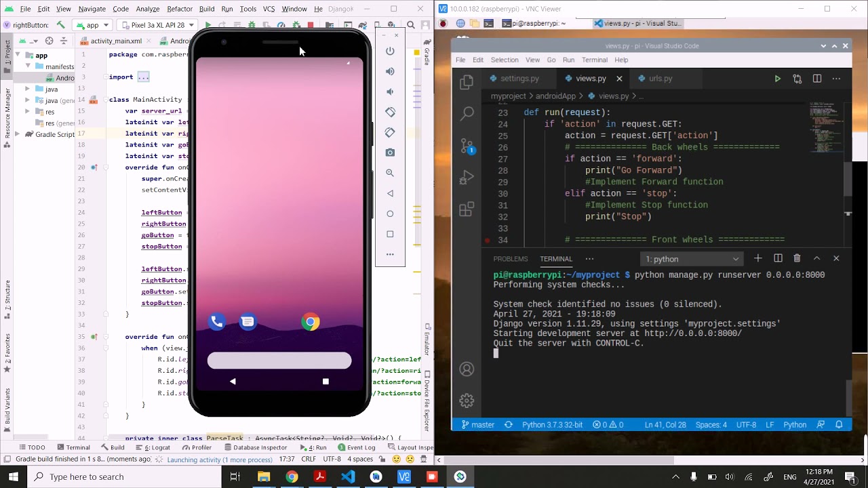Viewport: 868px width, 488px height.
Task: Click emulator home circle in side toolbar
Action: [x=390, y=213]
